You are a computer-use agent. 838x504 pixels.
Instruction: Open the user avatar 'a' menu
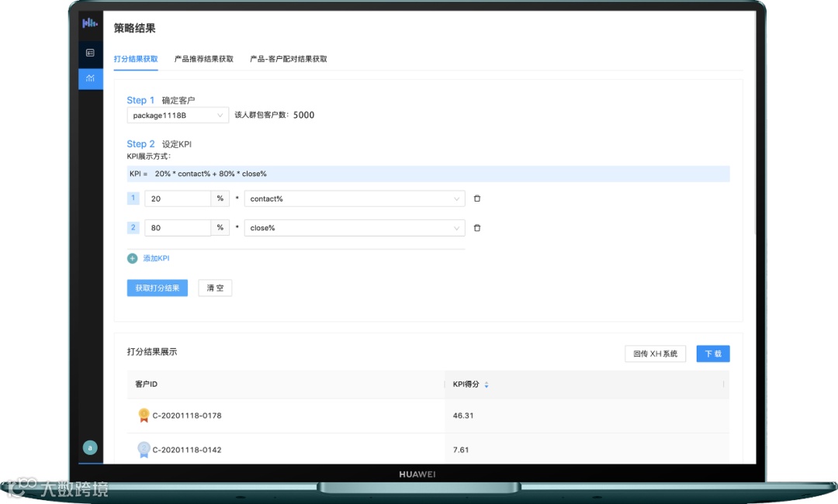[90, 448]
